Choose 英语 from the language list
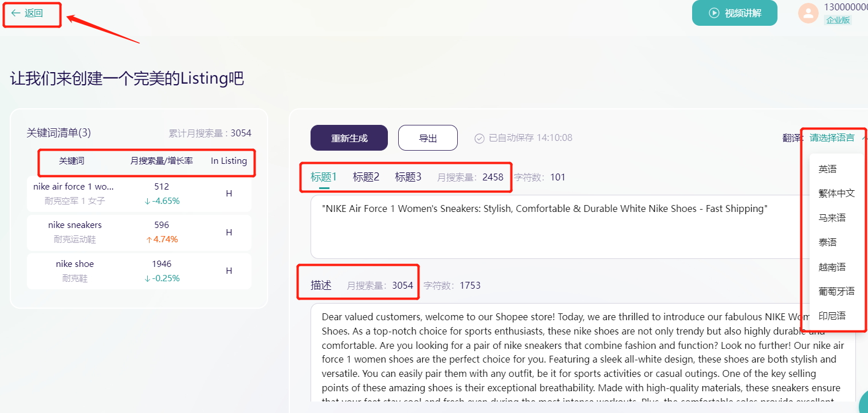Viewport: 868px width, 413px height. [x=827, y=169]
